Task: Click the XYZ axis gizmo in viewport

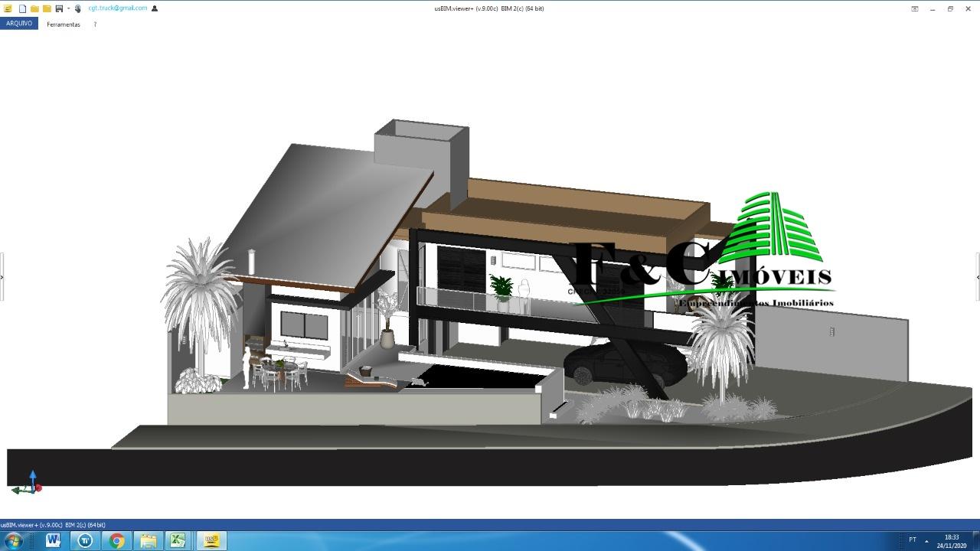Action: point(29,484)
